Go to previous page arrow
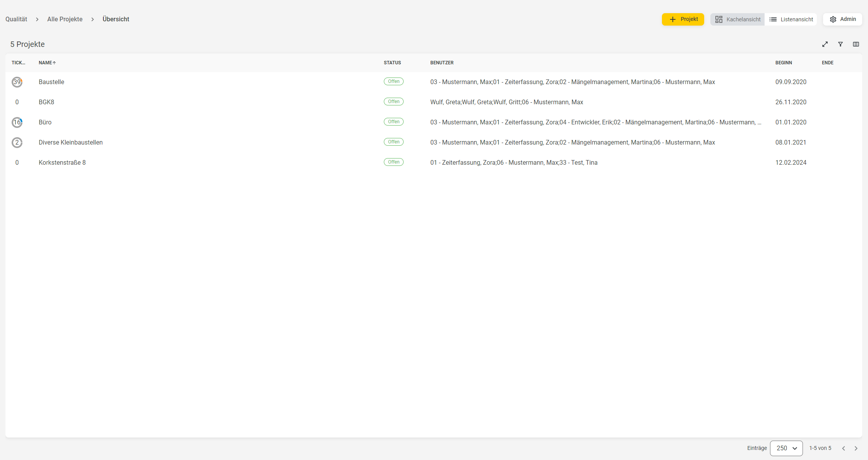Screen dimensions: 868x460 click(844, 448)
